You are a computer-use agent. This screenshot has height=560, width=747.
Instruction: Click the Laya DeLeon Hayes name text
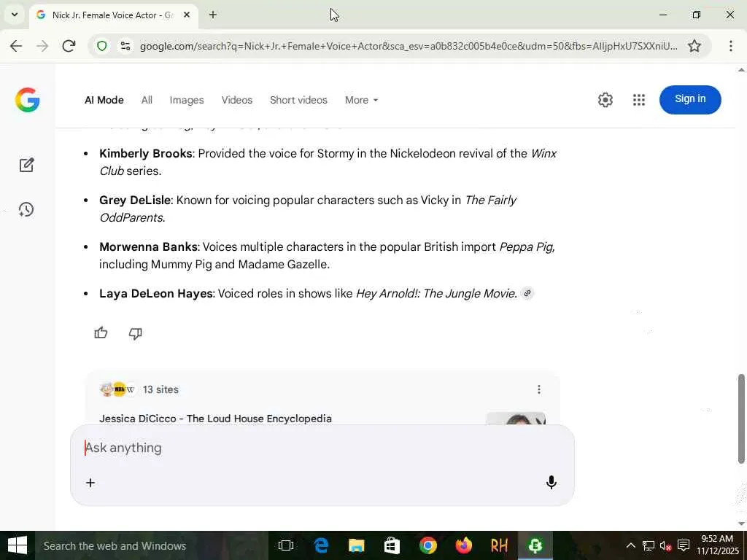point(156,293)
